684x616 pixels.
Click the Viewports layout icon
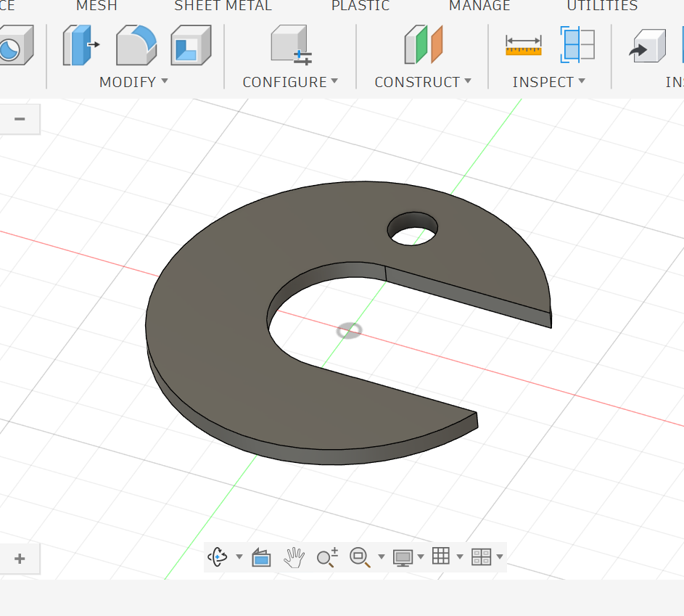(x=481, y=557)
